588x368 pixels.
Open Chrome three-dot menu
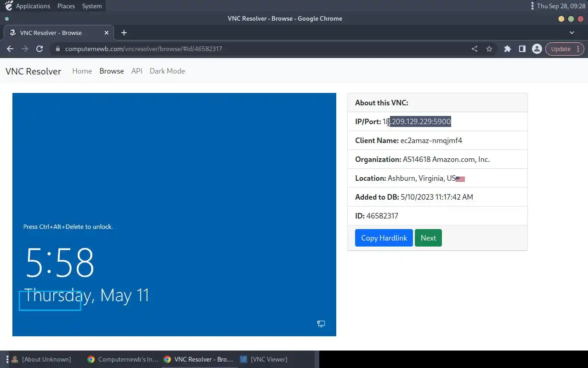click(578, 49)
